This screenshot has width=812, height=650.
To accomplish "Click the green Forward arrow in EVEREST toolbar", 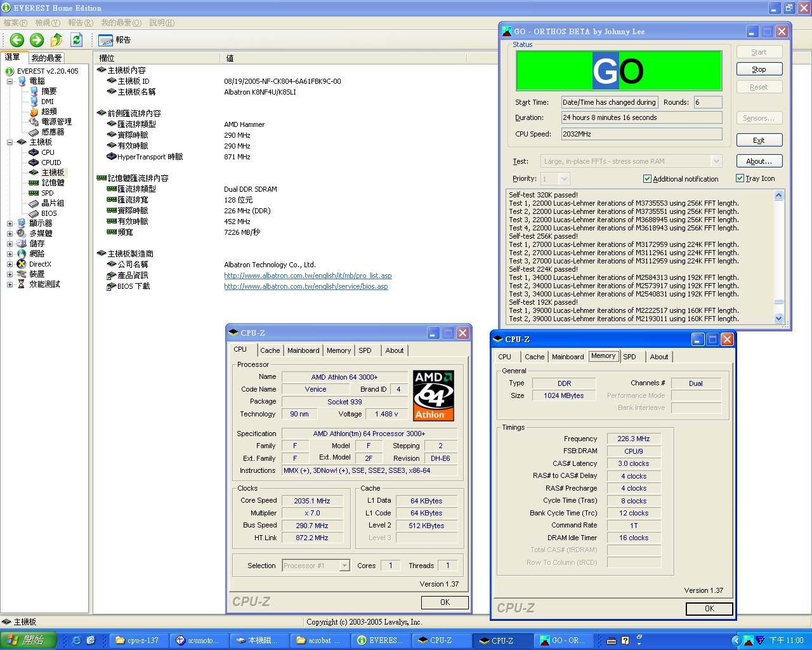I will pyautogui.click(x=37, y=40).
